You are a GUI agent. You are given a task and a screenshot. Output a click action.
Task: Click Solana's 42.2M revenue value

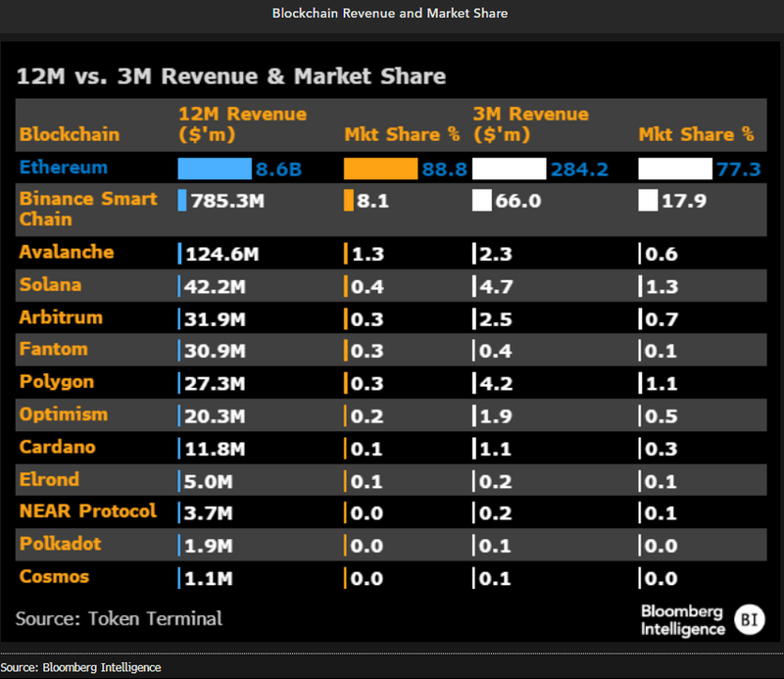(215, 286)
